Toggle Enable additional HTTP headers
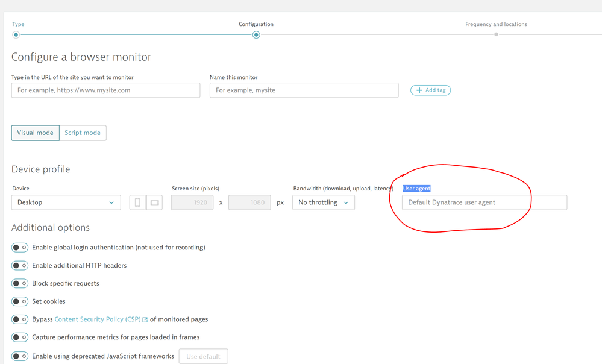This screenshot has height=364, width=602. click(x=20, y=266)
